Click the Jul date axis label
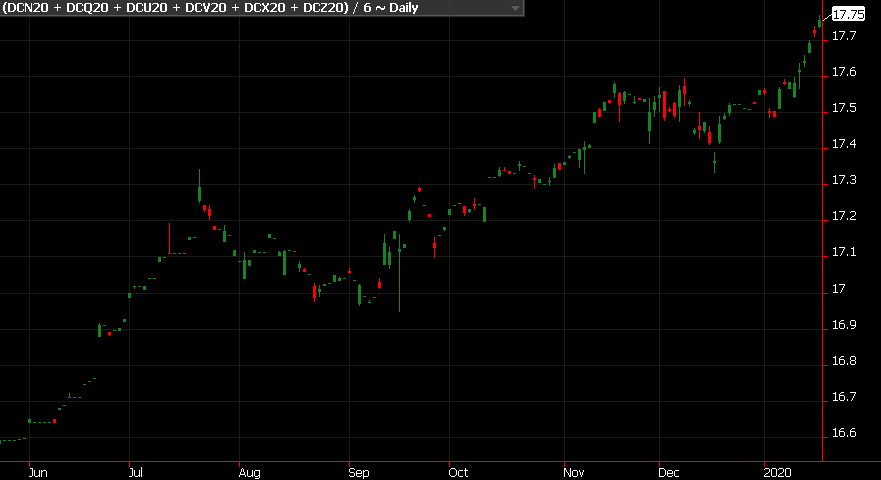881x480 pixels. click(x=135, y=473)
